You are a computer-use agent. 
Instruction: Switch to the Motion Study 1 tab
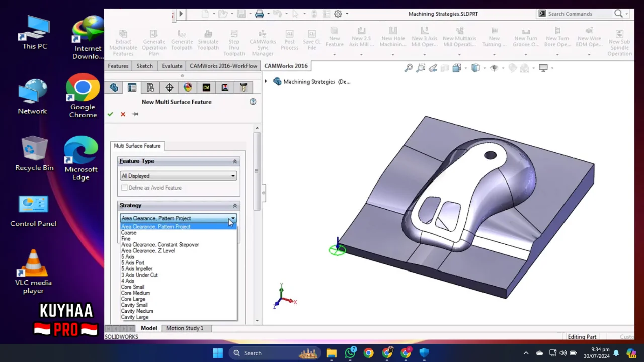pos(185,328)
